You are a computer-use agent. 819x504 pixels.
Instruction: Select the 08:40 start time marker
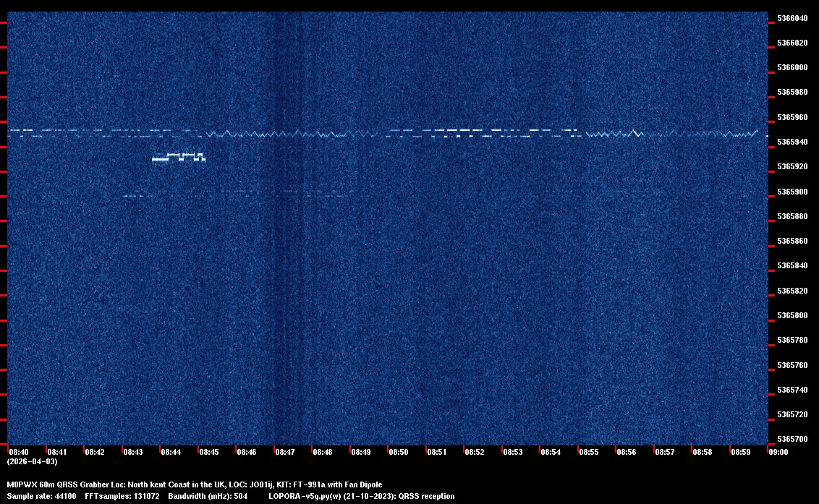(x=19, y=452)
